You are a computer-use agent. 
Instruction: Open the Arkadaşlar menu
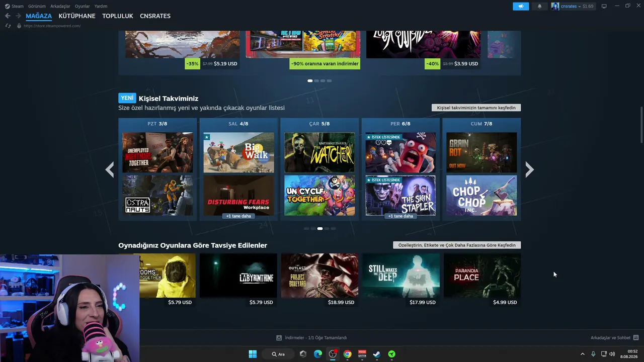click(x=60, y=7)
